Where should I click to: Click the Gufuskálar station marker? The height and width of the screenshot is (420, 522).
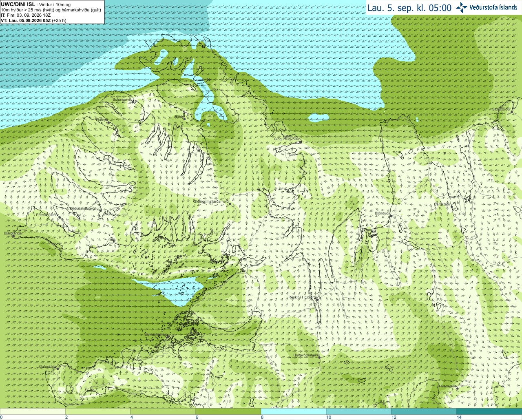coord(58,369)
